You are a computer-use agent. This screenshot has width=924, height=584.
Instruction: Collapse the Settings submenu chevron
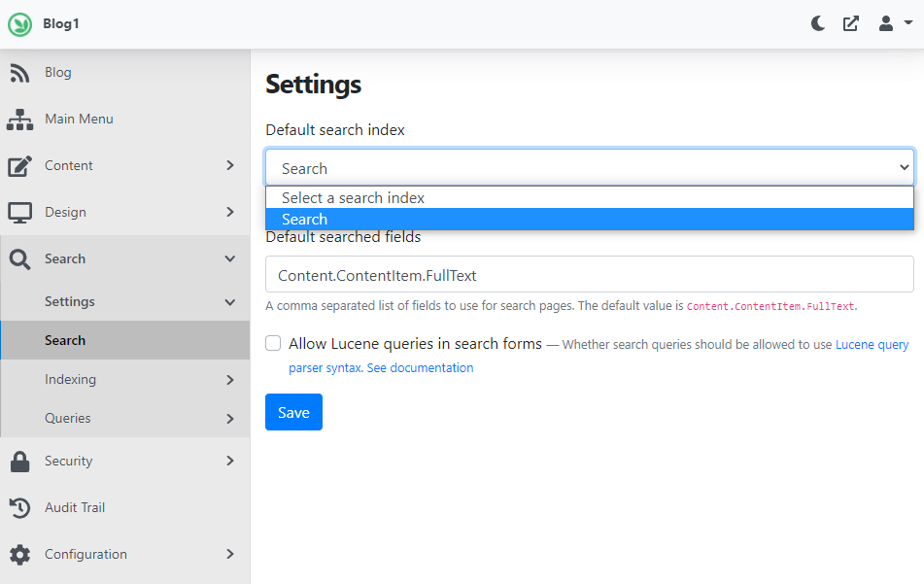click(230, 302)
